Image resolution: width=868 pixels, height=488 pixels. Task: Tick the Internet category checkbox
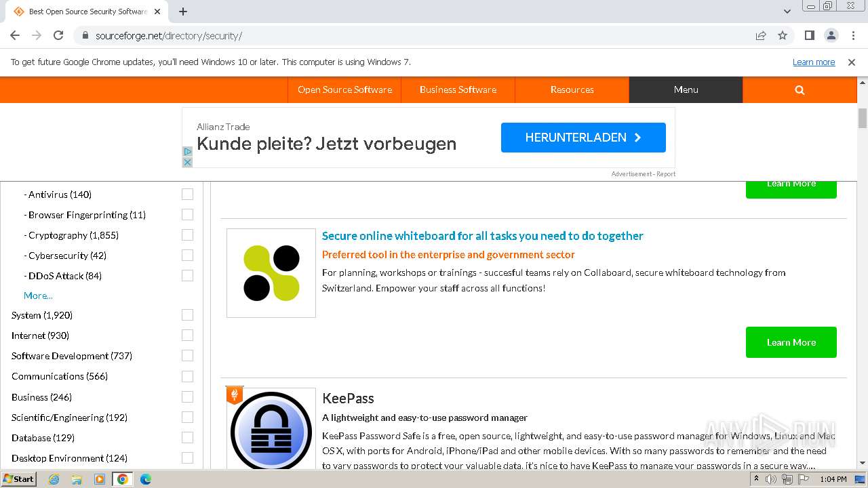188,335
